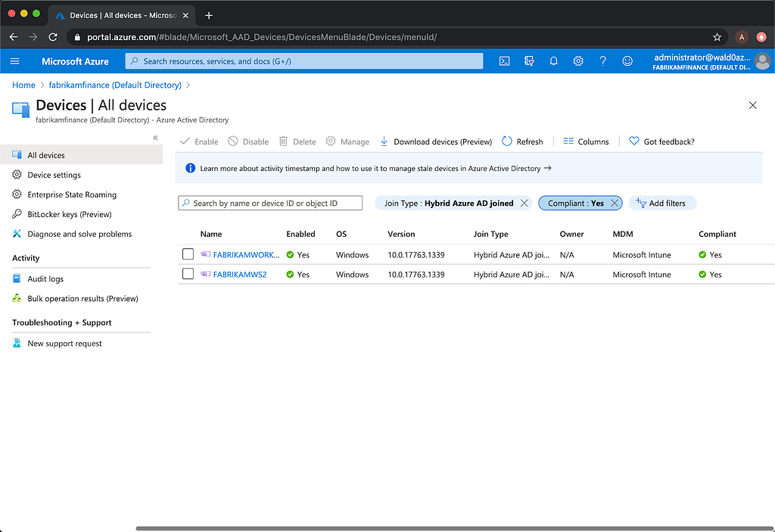The width and height of the screenshot is (775, 532).
Task: Select checkbox for FABRIKAMWS2 device
Action: click(x=188, y=274)
